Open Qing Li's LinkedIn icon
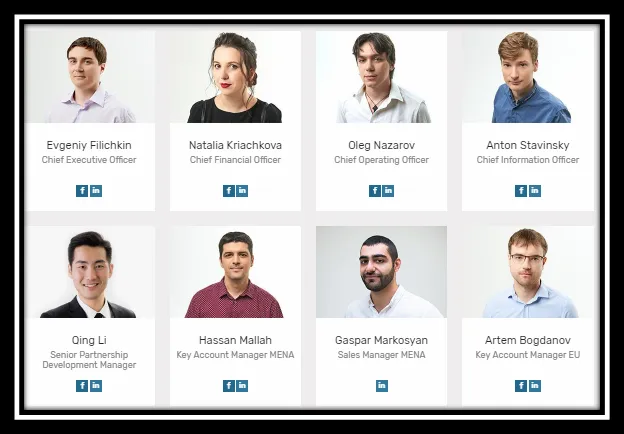The height and width of the screenshot is (434, 624). pyautogui.click(x=96, y=386)
